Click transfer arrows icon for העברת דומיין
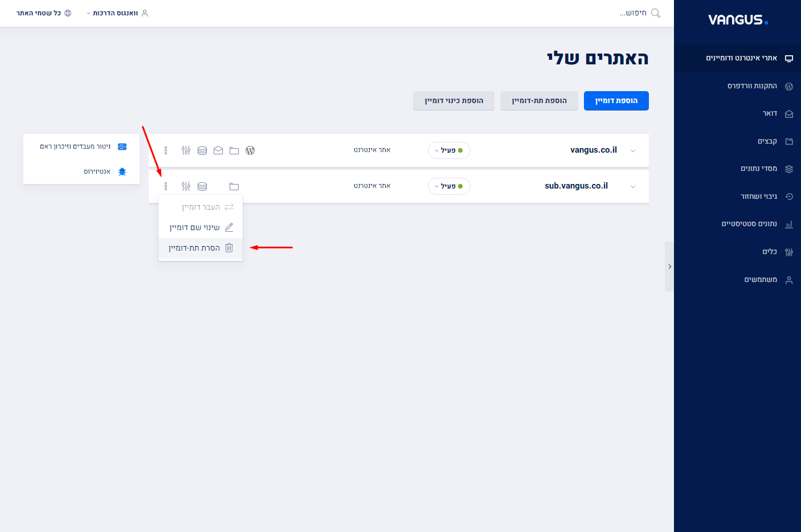The image size is (801, 532). click(x=229, y=207)
